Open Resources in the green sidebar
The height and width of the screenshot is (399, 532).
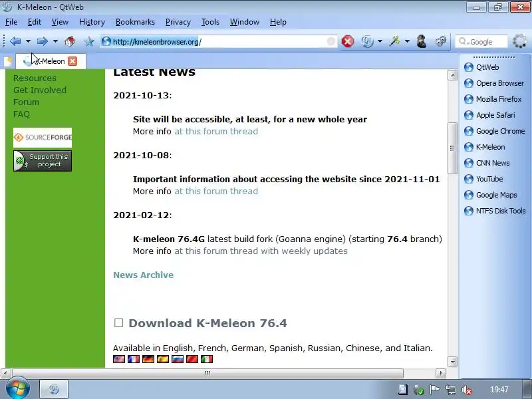35,78
